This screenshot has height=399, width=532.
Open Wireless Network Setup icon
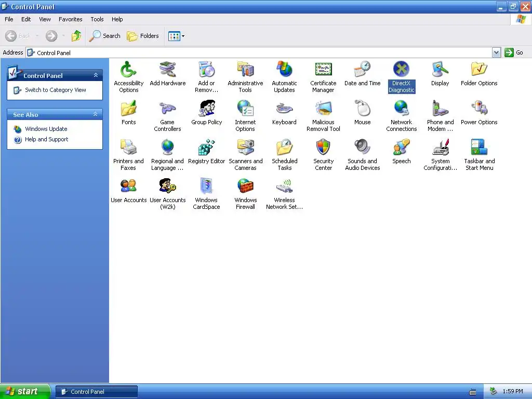click(x=284, y=187)
